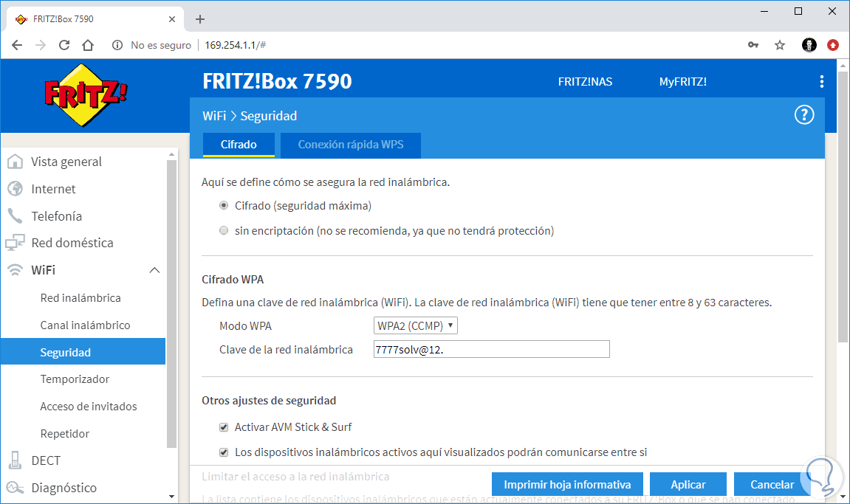
Task: Open Red inalámbrica submenu item
Action: coord(80,297)
